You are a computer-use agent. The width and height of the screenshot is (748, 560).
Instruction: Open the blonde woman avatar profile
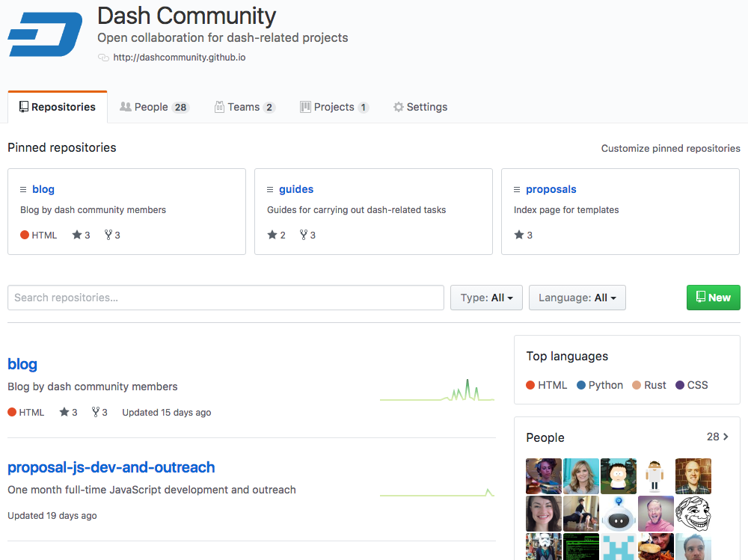pyautogui.click(x=581, y=476)
